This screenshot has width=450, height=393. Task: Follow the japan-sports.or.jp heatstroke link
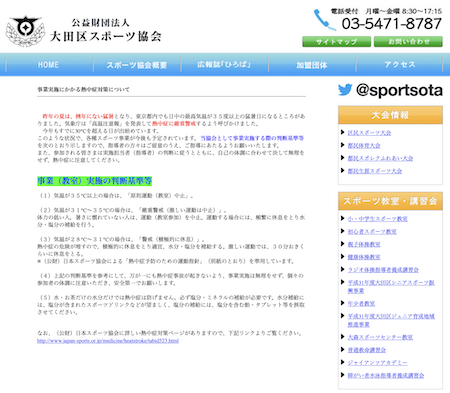[x=108, y=341]
